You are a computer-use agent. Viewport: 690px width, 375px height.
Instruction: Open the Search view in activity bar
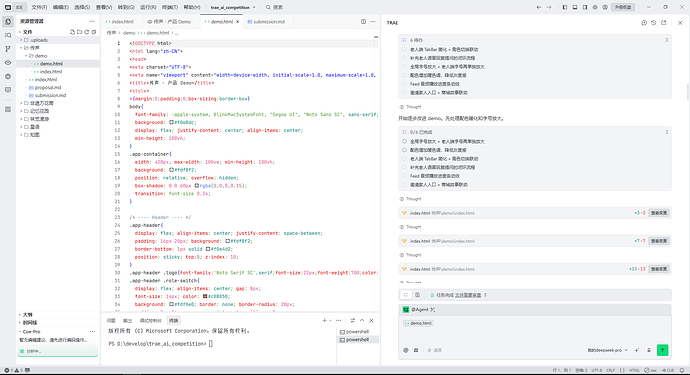pos(8,35)
